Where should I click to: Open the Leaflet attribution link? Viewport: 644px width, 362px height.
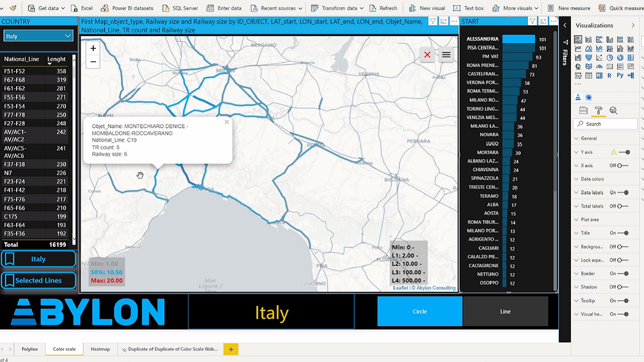click(400, 288)
